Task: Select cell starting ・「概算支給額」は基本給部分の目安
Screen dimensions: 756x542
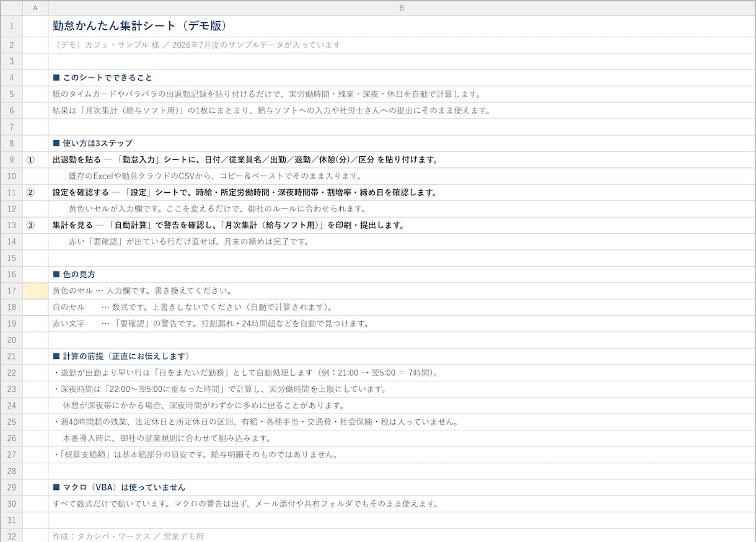Action: point(402,455)
